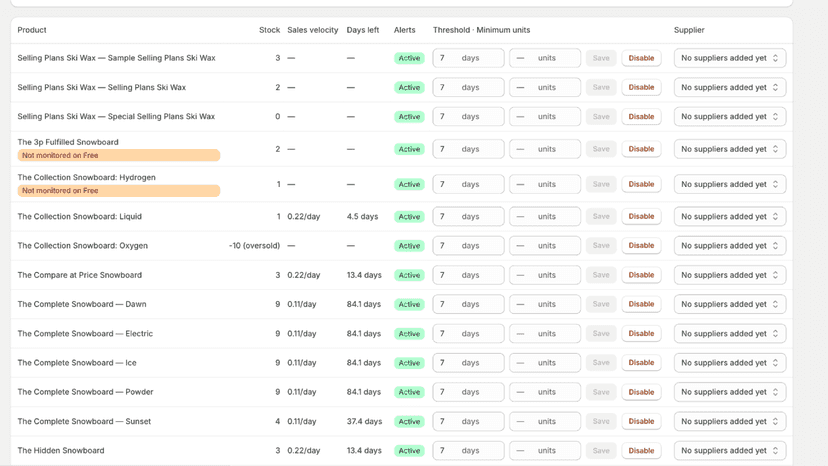Click the Alerts column header
Screen dimensions: 828x466
(x=404, y=30)
